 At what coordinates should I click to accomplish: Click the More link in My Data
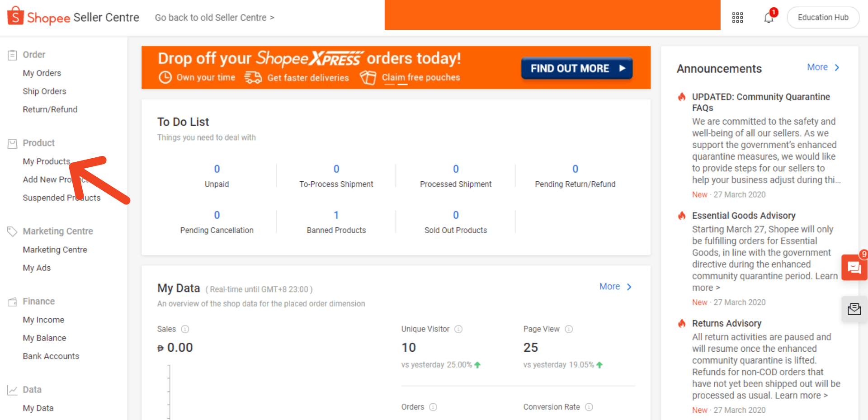tap(609, 286)
